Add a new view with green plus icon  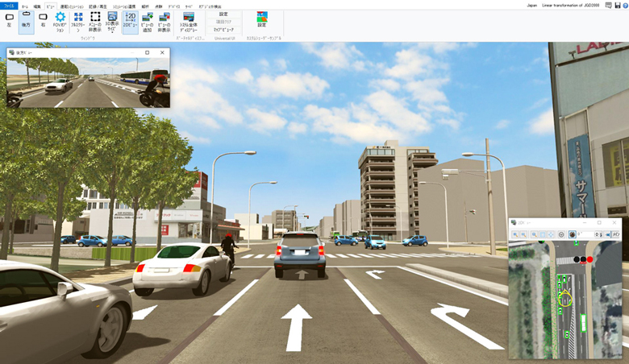148,22
